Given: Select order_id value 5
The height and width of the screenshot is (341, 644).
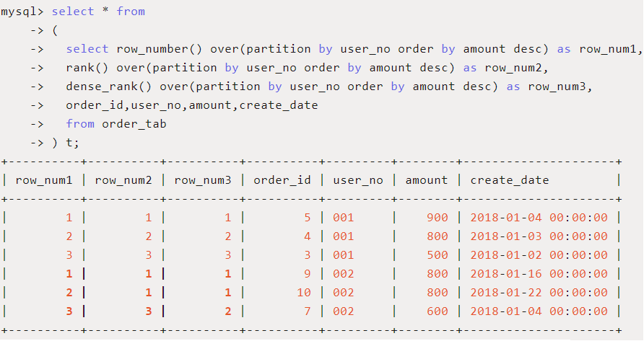Looking at the screenshot, I should point(308,218).
